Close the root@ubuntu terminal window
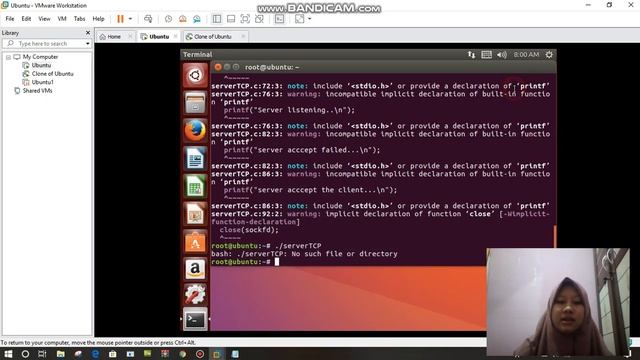 pos(218,67)
